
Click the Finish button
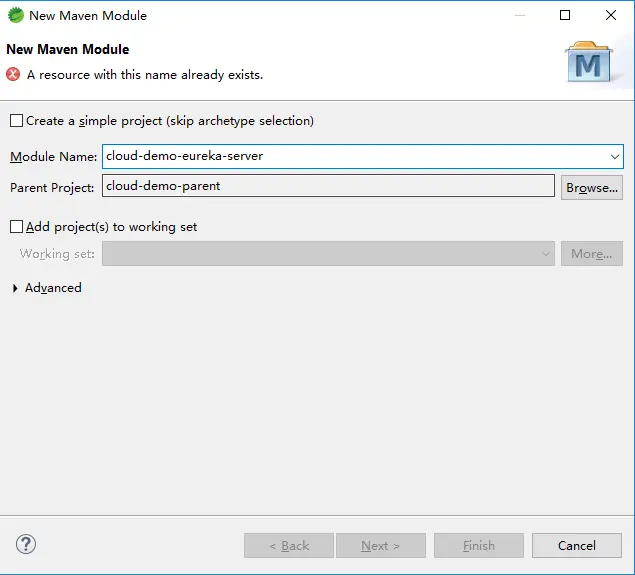[x=479, y=545]
